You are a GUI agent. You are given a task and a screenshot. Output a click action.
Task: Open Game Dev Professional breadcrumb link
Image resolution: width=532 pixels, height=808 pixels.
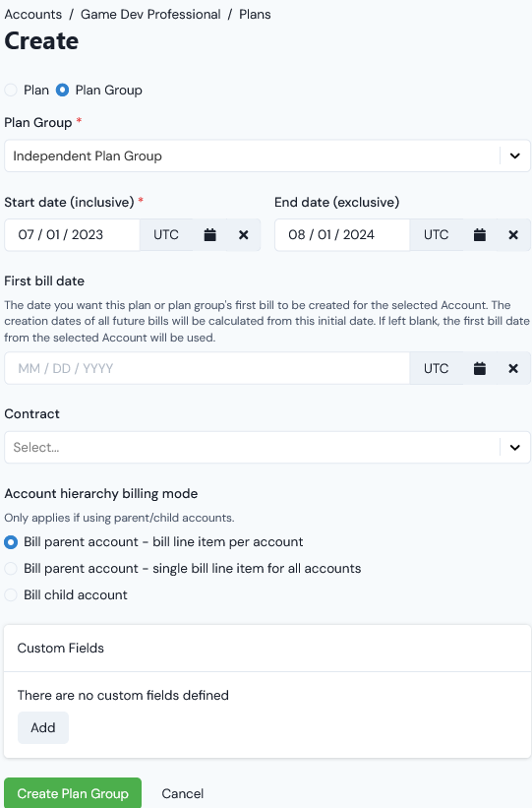[150, 15]
